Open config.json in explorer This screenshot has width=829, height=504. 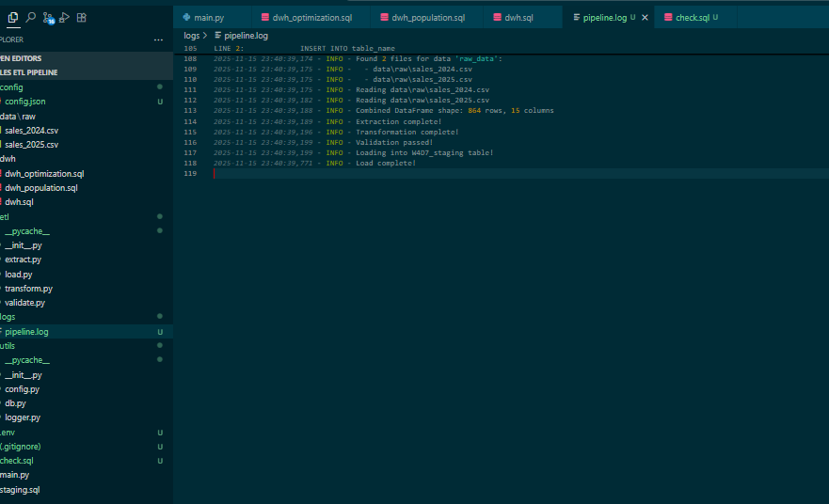87,102
